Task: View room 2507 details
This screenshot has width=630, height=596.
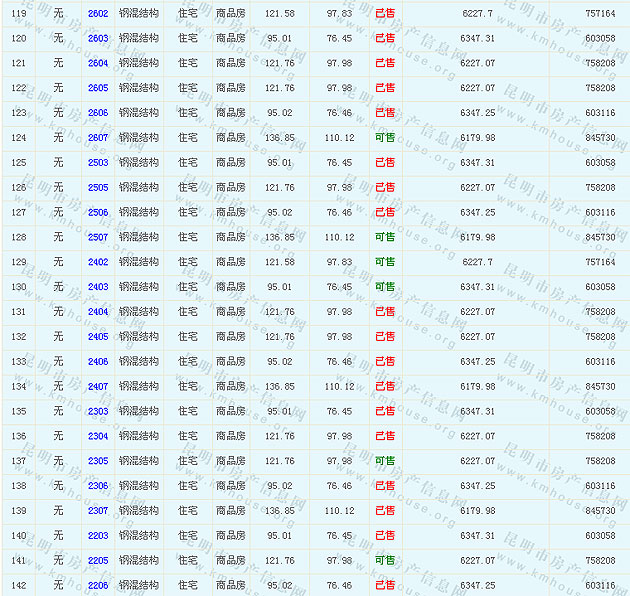Action: (98, 237)
